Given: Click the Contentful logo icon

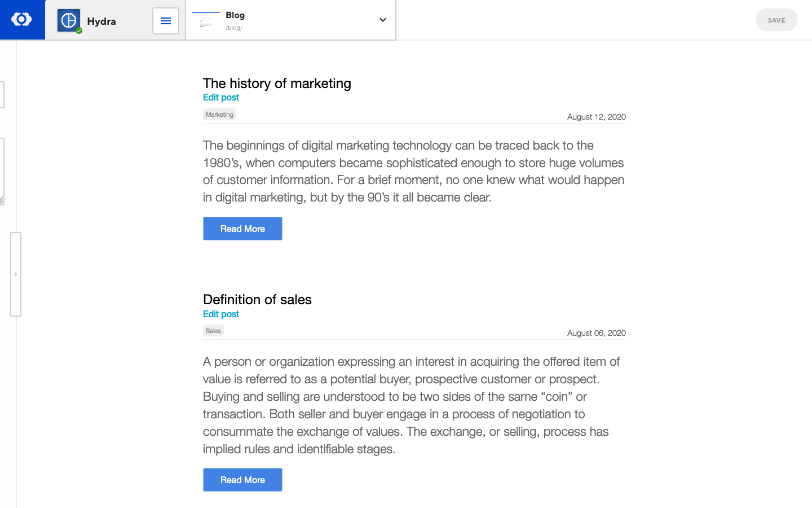Looking at the screenshot, I should click(x=21, y=20).
